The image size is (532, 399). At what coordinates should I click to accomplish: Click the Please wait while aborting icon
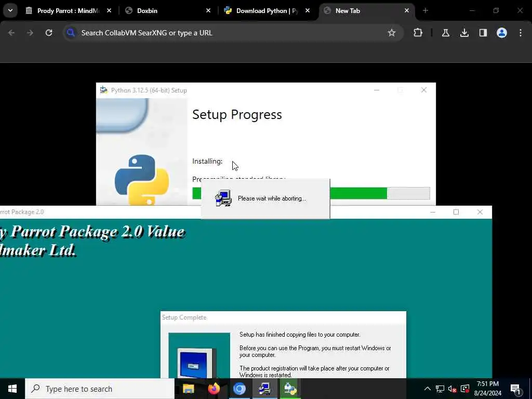tap(223, 198)
